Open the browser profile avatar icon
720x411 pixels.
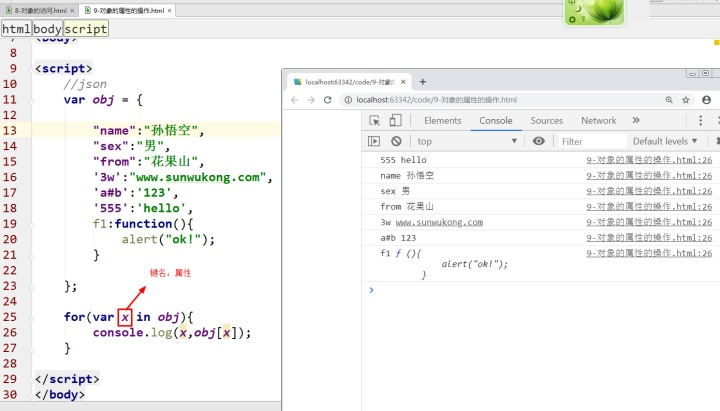(706, 100)
